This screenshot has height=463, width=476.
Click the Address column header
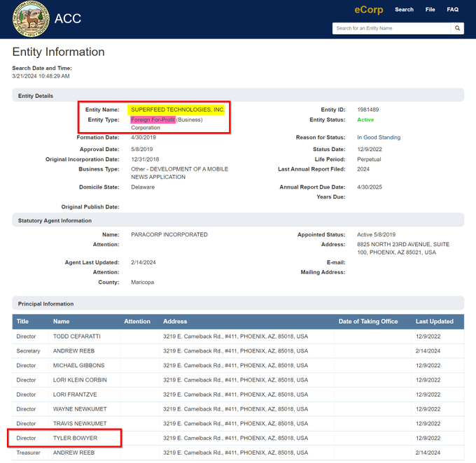(x=175, y=322)
